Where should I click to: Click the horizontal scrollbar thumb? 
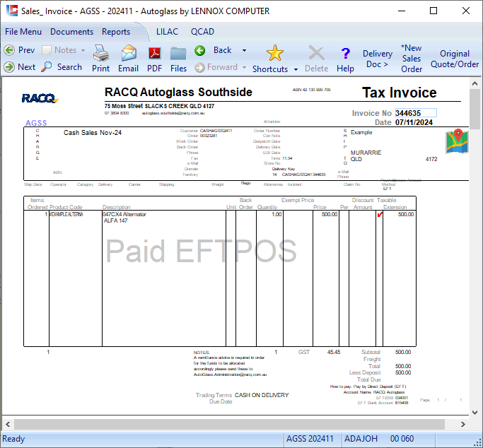(229, 424)
